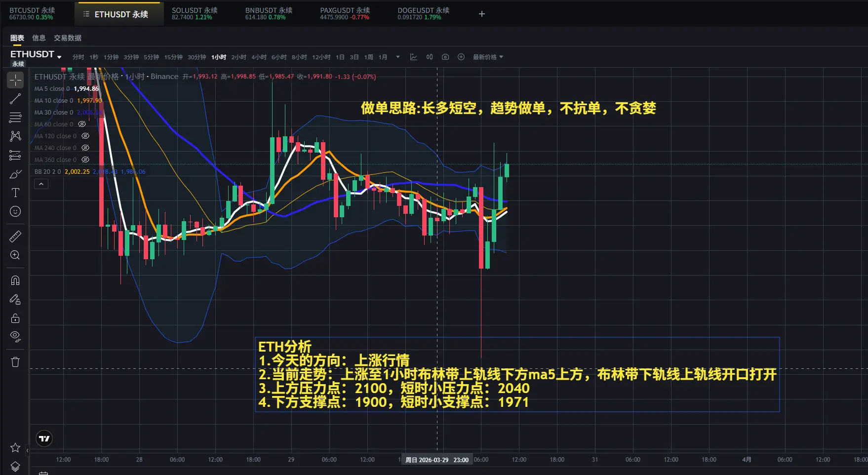868x475 pixels.
Task: Toggle magnet mode for drawings
Action: [15, 280]
